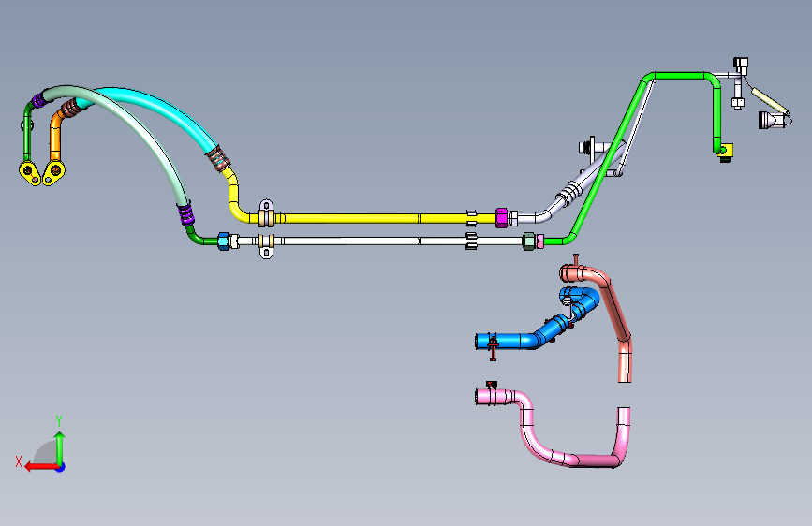Click the purple crimp ferrule above the blue nut
Image resolution: width=812 pixels, height=526 pixels.
coord(186,213)
